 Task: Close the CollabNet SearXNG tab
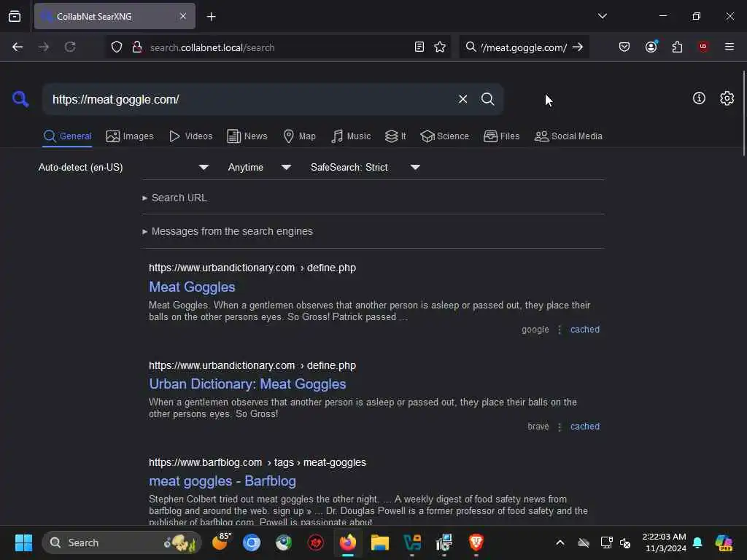(x=183, y=16)
